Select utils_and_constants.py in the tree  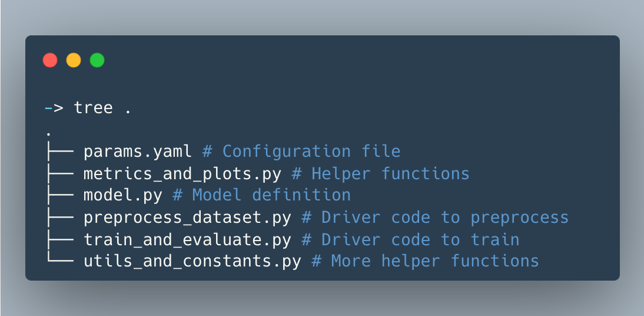[x=192, y=261]
